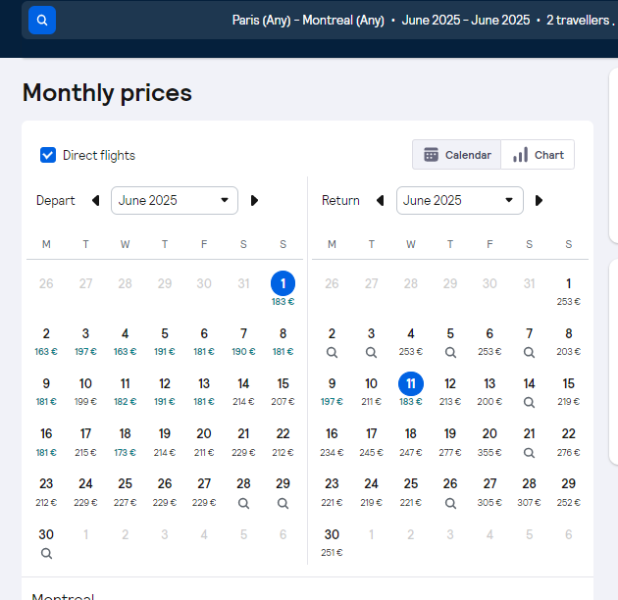Select return June 1 at 253 €
618x600 pixels.
(569, 291)
